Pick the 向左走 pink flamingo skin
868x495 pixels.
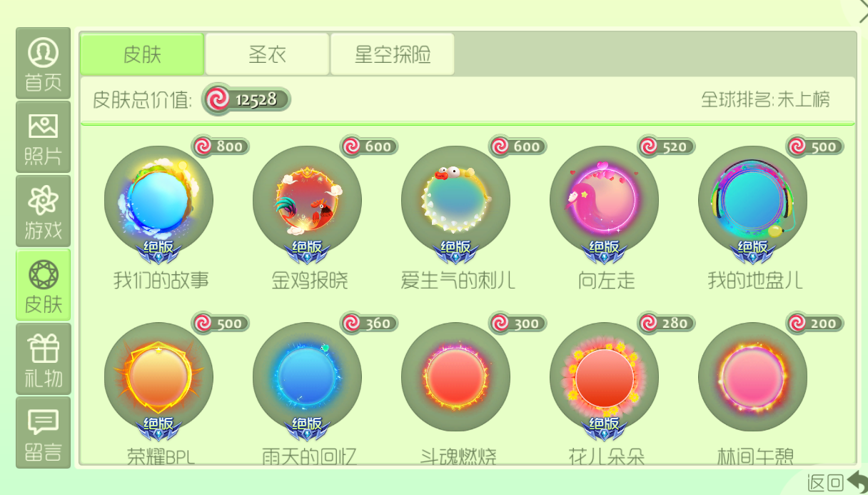604,200
